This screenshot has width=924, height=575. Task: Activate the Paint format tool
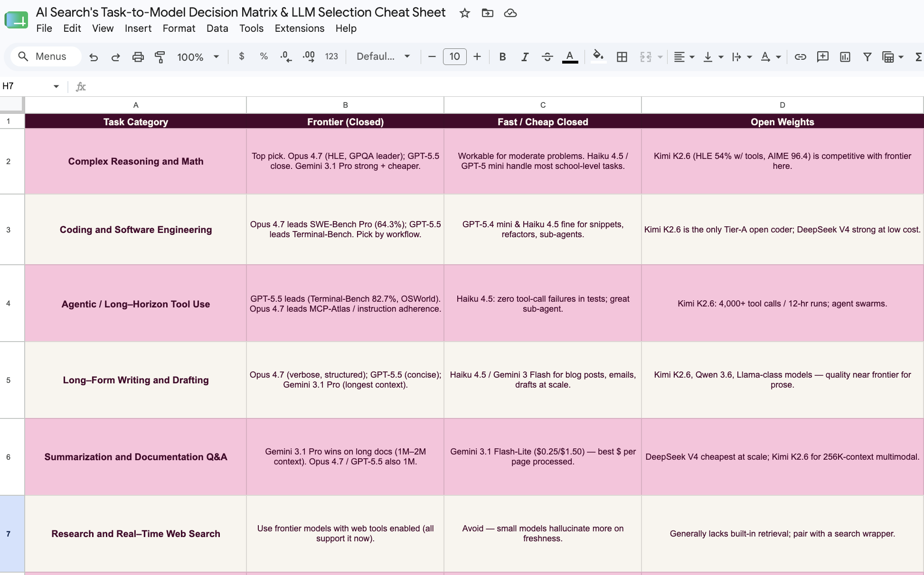(160, 57)
